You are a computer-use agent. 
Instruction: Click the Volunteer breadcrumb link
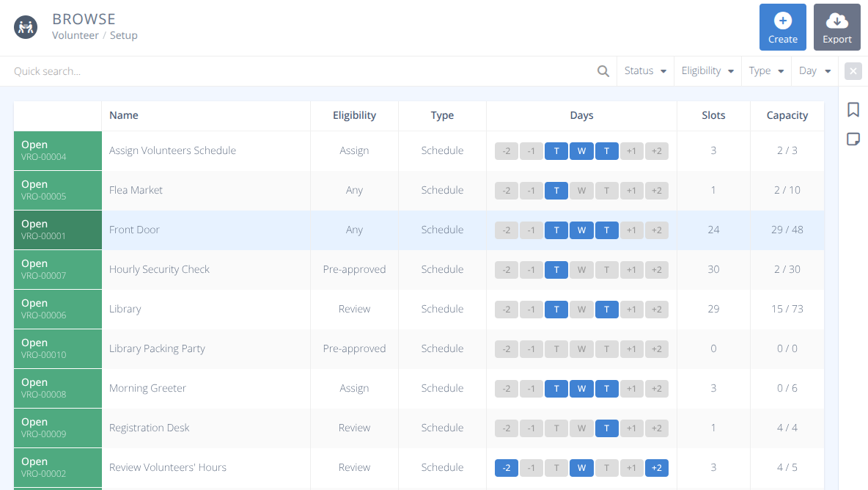[75, 35]
